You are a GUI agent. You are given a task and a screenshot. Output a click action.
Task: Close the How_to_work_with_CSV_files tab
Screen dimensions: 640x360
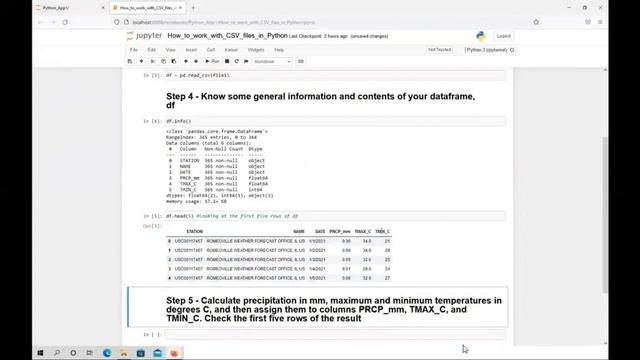(180, 8)
